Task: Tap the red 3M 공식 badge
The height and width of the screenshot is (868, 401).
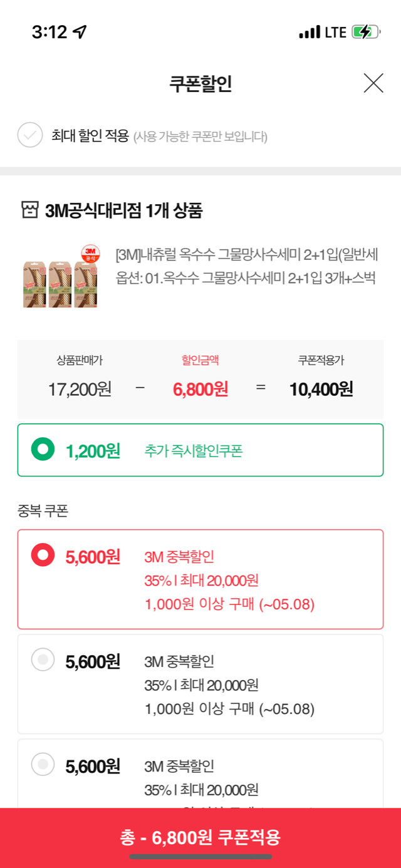Action: click(x=91, y=253)
